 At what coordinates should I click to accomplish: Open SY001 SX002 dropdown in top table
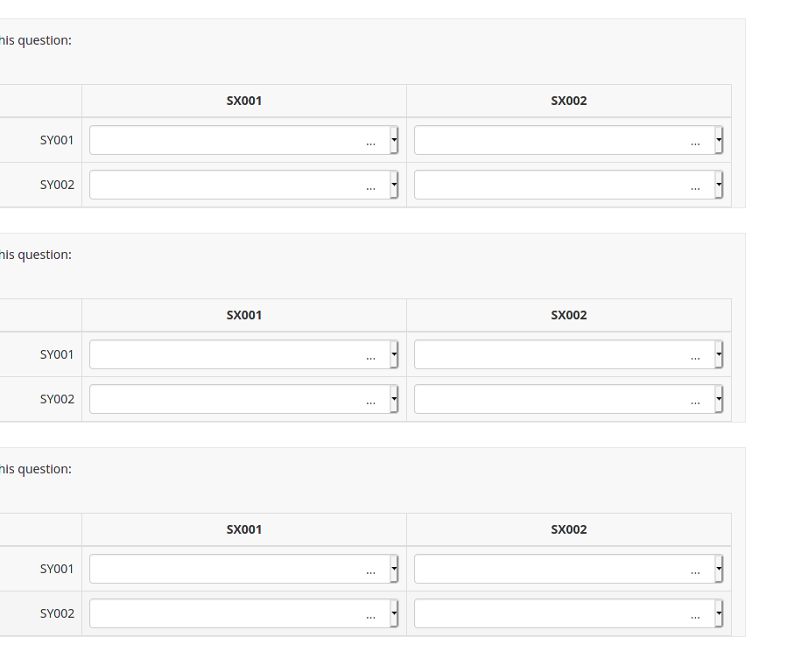tap(568, 140)
